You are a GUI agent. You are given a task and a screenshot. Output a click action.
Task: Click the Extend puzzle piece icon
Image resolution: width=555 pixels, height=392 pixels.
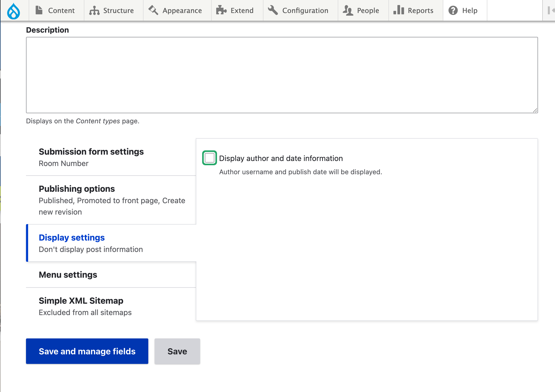pos(221,10)
